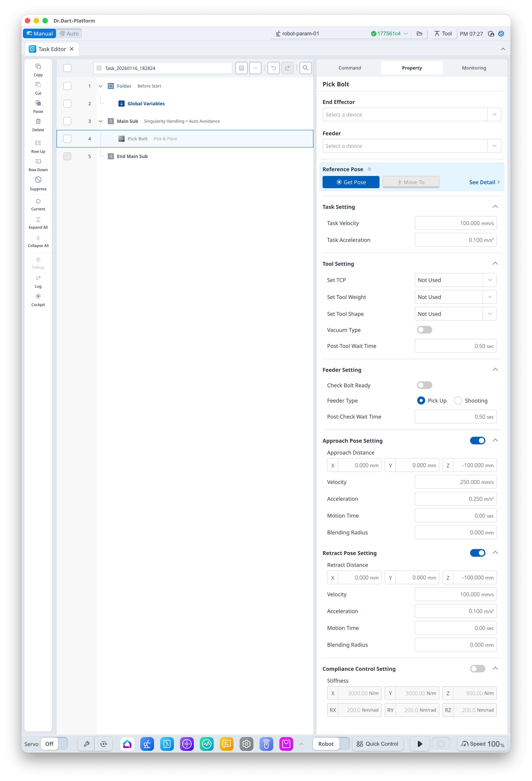Click the Paste icon

coord(38,103)
